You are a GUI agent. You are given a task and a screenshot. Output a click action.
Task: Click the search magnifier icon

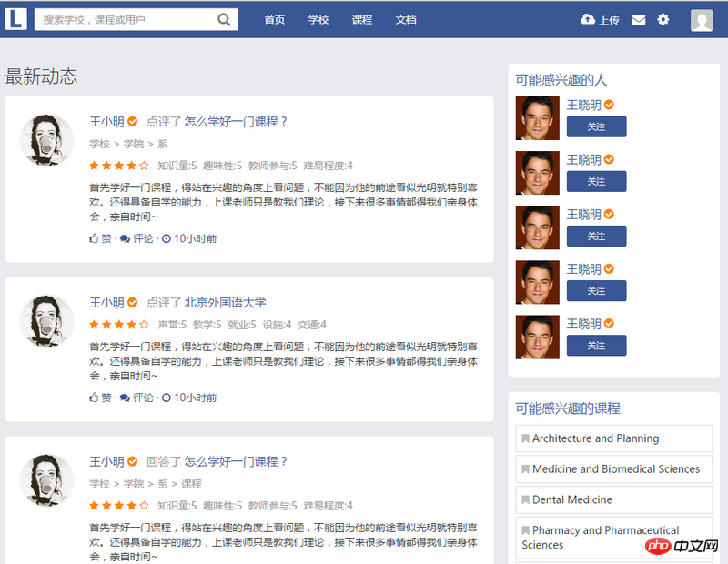point(224,19)
